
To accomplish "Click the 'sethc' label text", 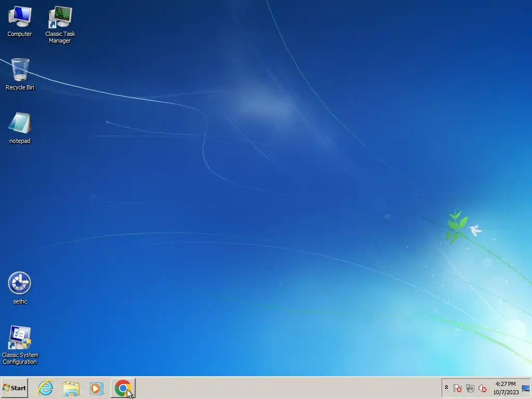I will (x=20, y=301).
